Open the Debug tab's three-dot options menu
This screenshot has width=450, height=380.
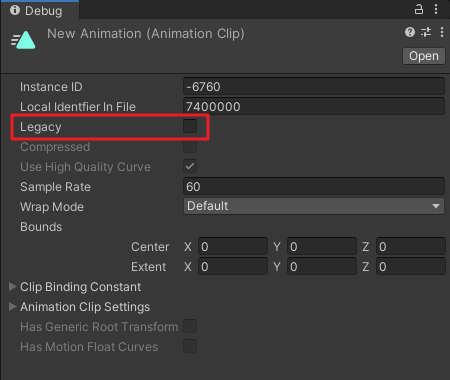[436, 9]
